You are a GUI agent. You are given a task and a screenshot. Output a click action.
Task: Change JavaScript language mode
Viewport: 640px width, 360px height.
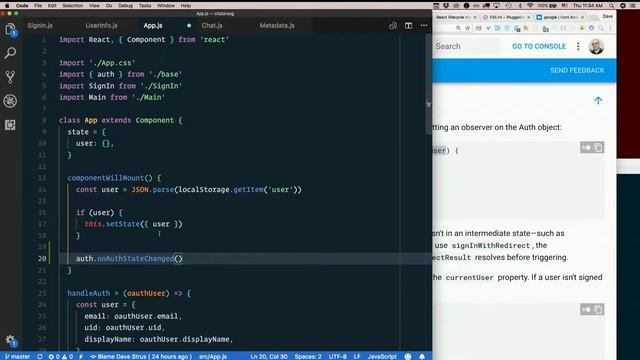coord(382,356)
